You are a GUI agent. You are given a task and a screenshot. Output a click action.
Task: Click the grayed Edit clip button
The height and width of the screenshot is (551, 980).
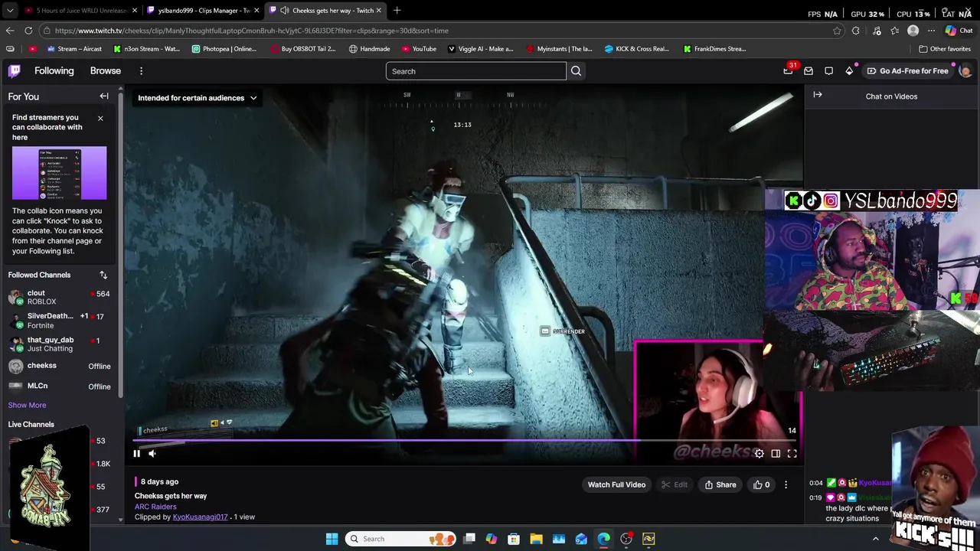click(x=675, y=484)
